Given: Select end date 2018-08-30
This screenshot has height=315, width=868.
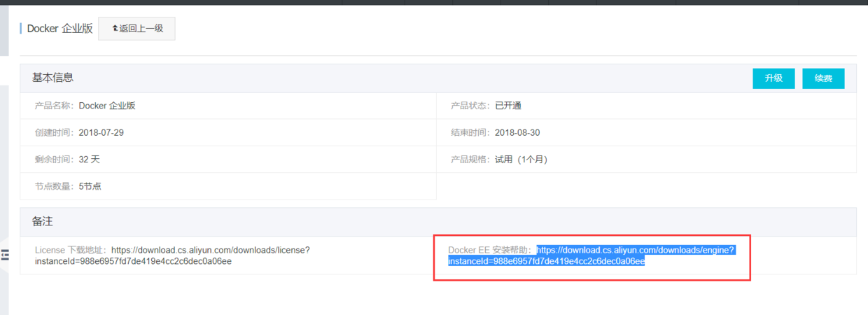Looking at the screenshot, I should (517, 132).
